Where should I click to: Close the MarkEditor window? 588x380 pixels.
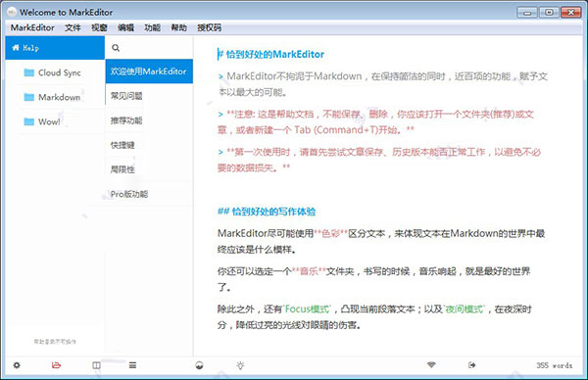click(570, 13)
